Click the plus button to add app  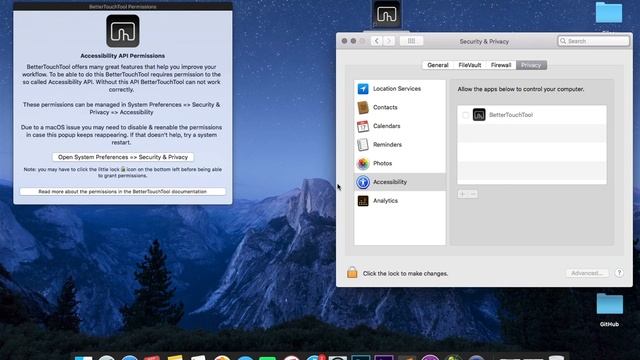tap(462, 194)
